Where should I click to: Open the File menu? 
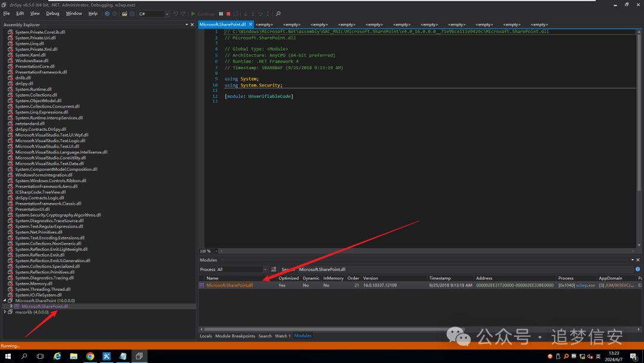tap(7, 14)
